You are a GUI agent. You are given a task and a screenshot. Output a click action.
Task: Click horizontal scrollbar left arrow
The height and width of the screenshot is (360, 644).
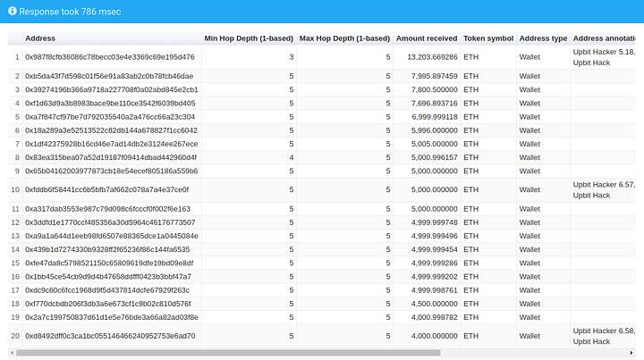click(12, 353)
